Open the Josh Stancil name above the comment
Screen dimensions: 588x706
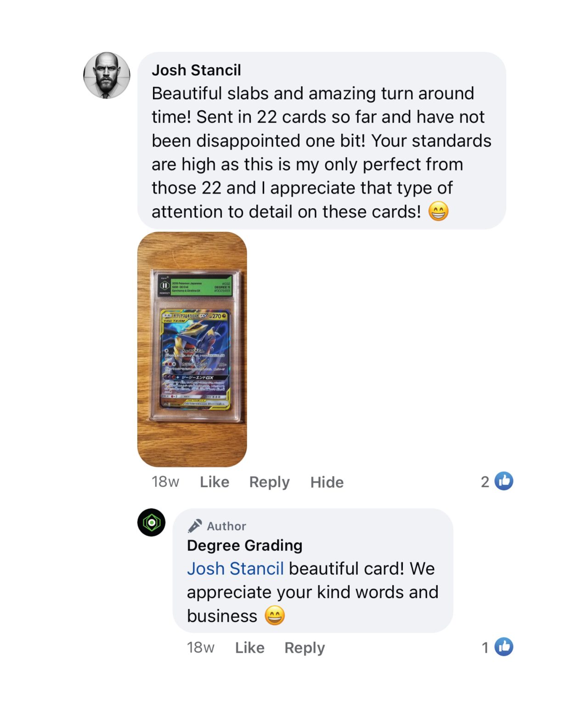point(197,70)
